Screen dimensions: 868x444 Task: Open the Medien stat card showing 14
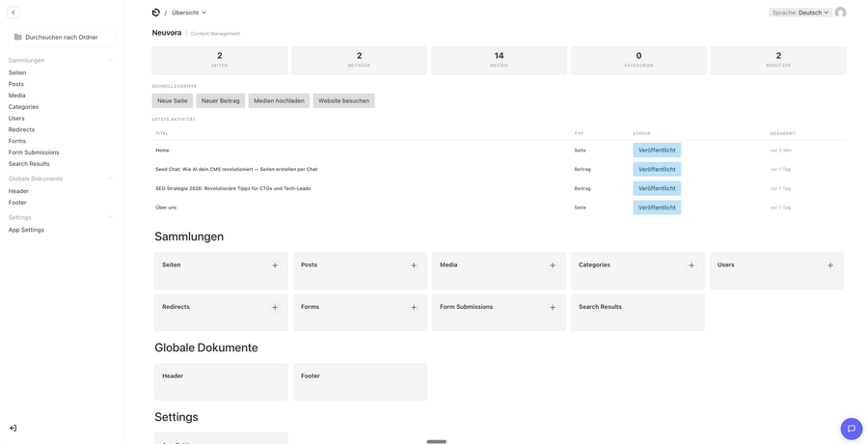pos(499,61)
